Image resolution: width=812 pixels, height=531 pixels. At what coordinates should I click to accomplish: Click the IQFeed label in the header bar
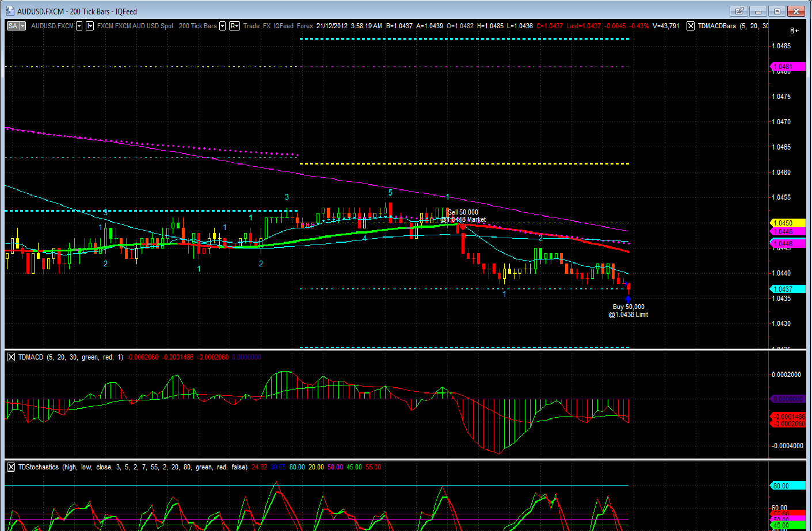point(284,26)
